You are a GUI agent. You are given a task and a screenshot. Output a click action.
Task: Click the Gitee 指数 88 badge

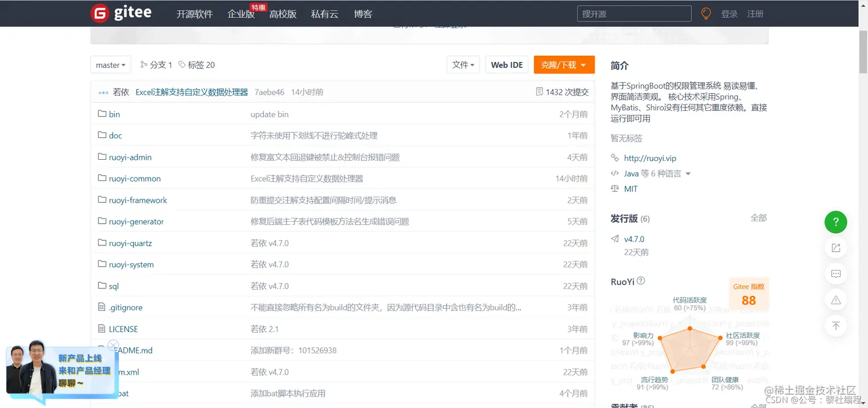click(749, 294)
